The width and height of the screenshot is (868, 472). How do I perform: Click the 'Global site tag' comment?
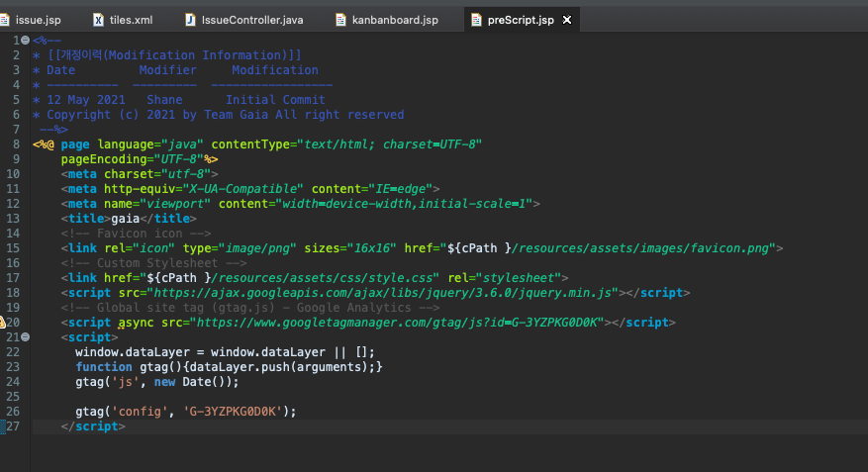(x=250, y=308)
